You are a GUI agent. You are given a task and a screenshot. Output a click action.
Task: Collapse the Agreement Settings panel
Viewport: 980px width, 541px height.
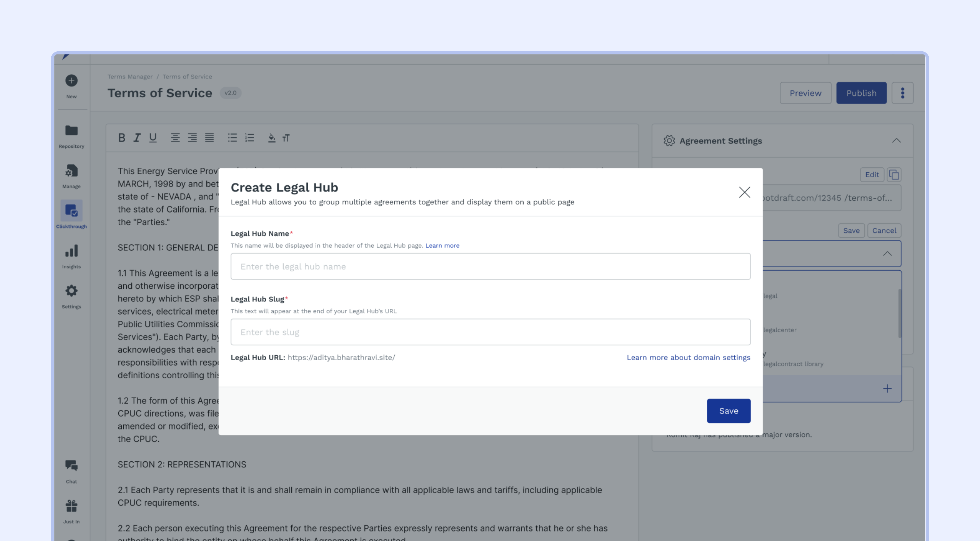pyautogui.click(x=896, y=141)
